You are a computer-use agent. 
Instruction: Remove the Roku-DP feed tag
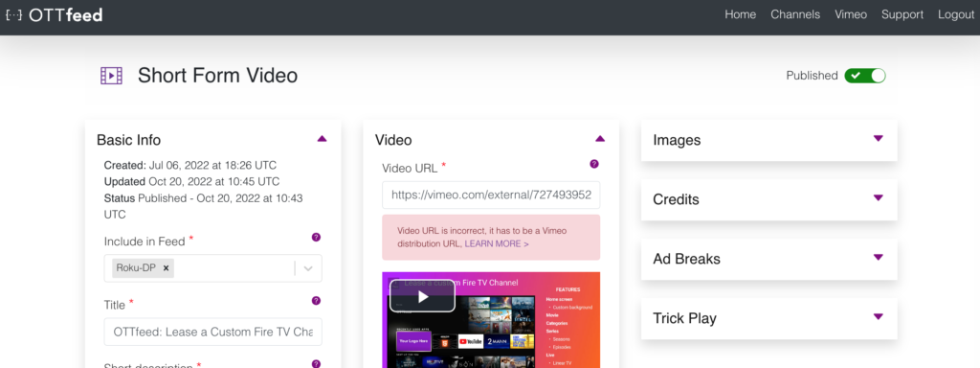click(x=166, y=268)
